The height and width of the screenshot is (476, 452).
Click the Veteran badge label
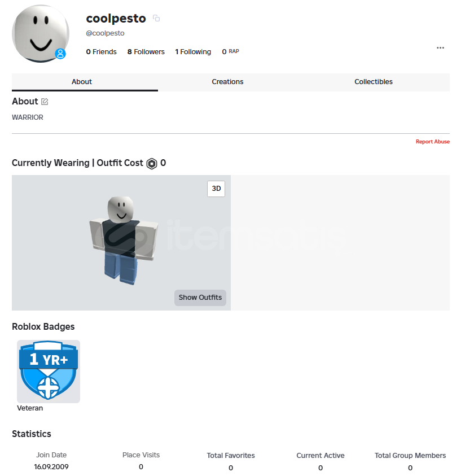pos(30,408)
